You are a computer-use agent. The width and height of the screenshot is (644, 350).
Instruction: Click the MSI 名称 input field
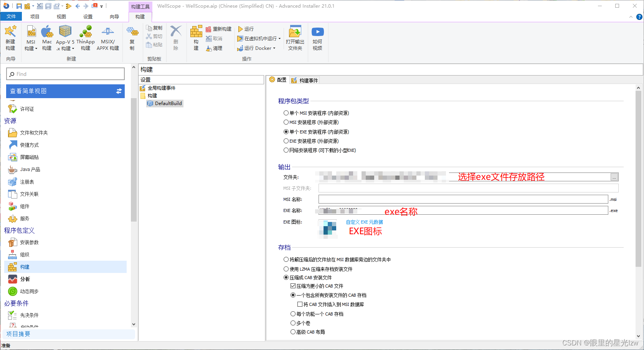[463, 199]
